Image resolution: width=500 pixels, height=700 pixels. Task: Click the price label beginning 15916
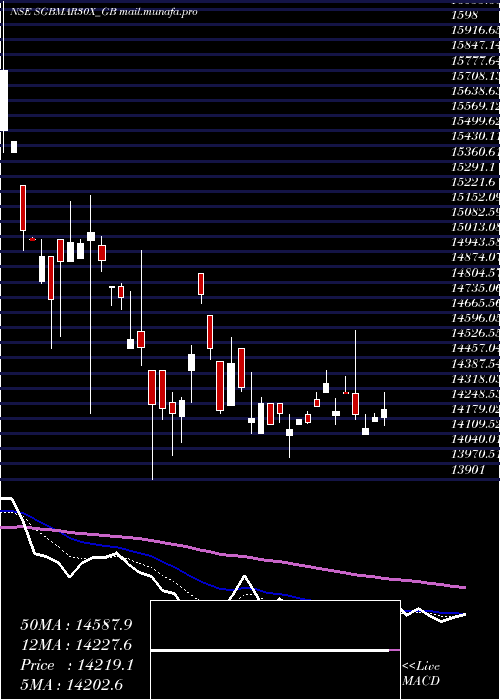(x=475, y=30)
